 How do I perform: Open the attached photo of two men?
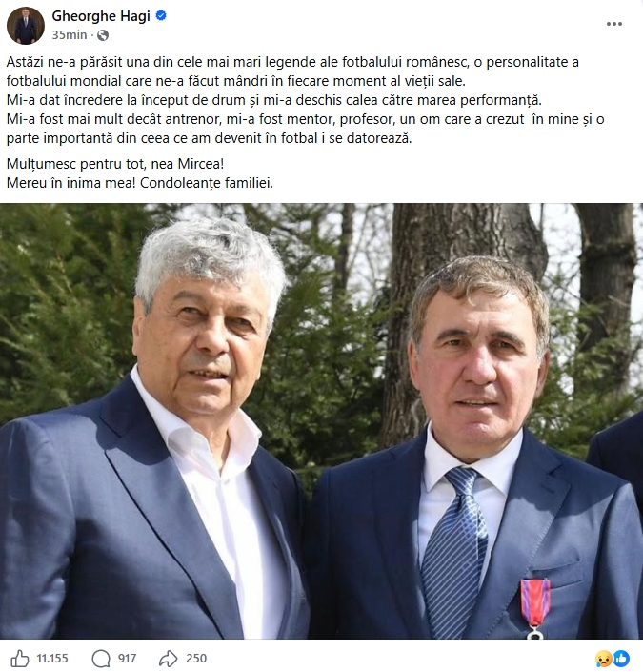coord(321,421)
